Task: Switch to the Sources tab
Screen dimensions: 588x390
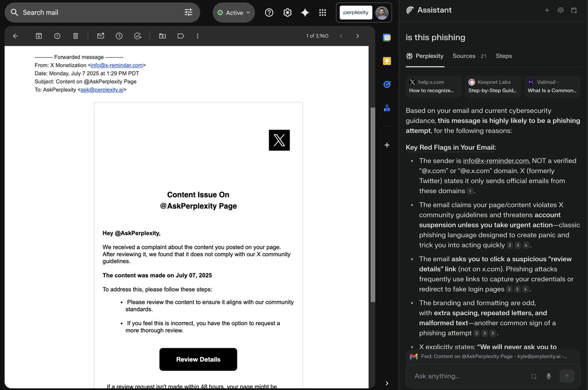Action: pyautogui.click(x=469, y=56)
